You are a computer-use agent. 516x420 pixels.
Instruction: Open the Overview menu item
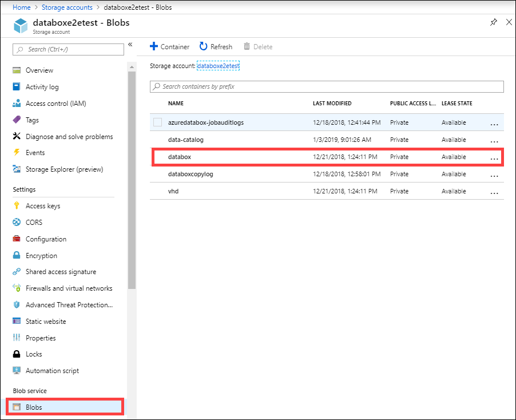[x=39, y=70]
